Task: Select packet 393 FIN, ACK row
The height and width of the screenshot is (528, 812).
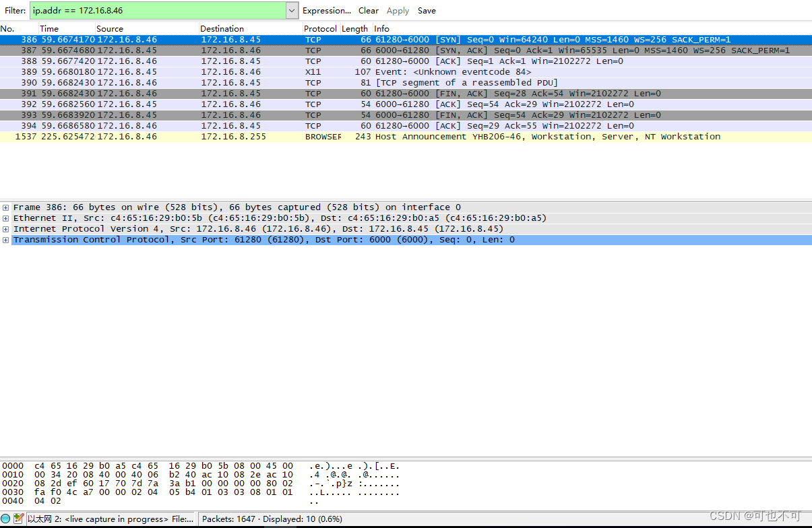Action: click(x=406, y=115)
